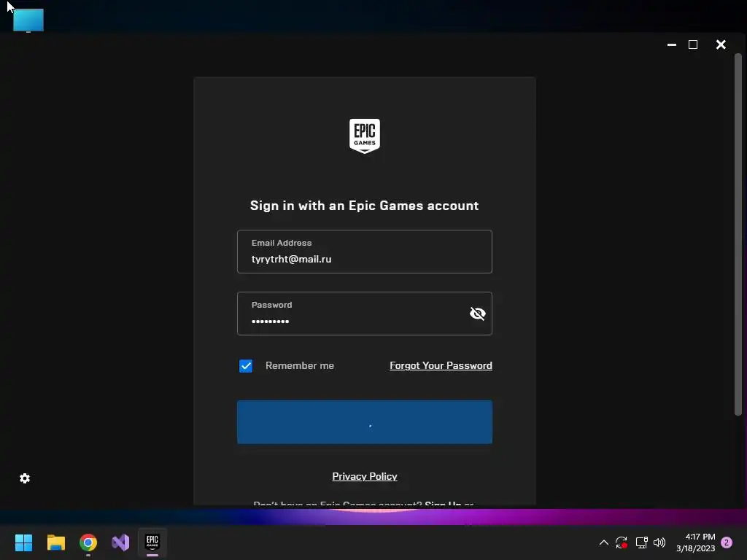This screenshot has height=560, width=747.
Task: Open File Explorer from the taskbar
Action: 55,542
